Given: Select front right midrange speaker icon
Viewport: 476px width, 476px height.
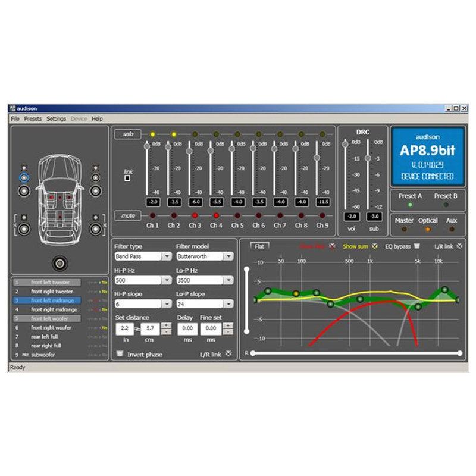Looking at the screenshot, I should [96, 178].
